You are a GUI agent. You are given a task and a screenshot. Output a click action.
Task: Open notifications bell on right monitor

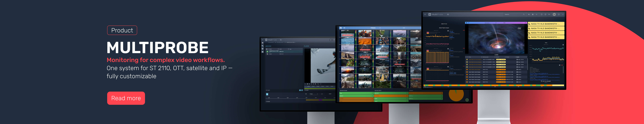533,14
